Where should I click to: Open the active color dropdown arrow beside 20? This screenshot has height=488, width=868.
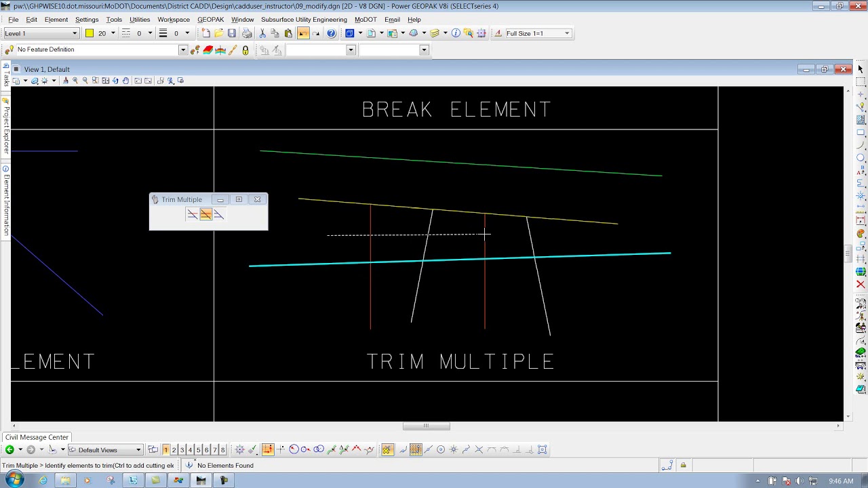click(x=113, y=33)
